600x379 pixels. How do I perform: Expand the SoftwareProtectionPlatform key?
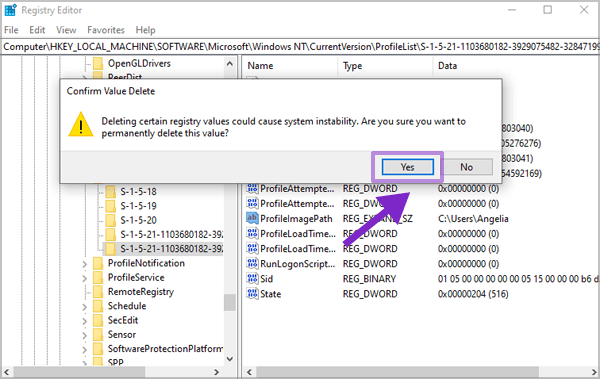pyautogui.click(x=85, y=350)
